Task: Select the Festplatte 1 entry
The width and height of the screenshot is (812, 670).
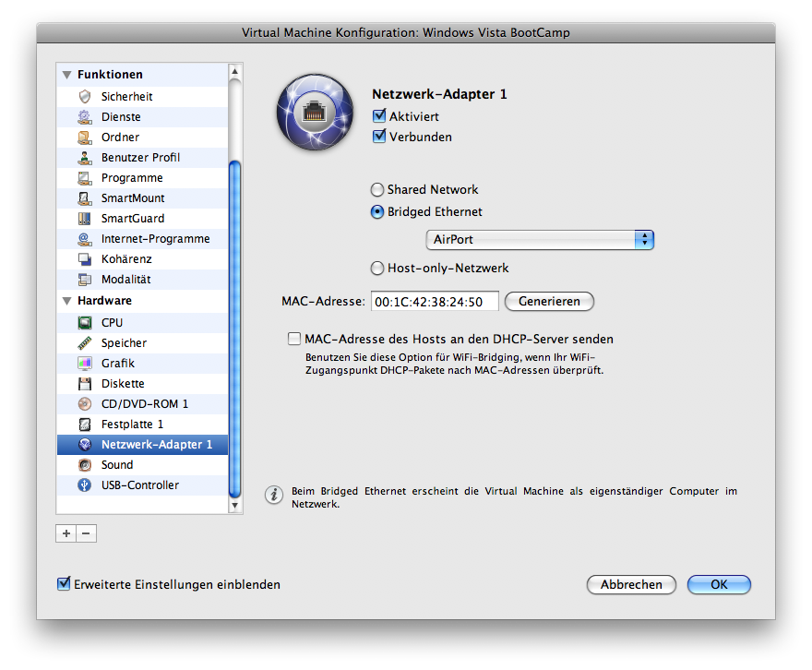Action: [142, 425]
